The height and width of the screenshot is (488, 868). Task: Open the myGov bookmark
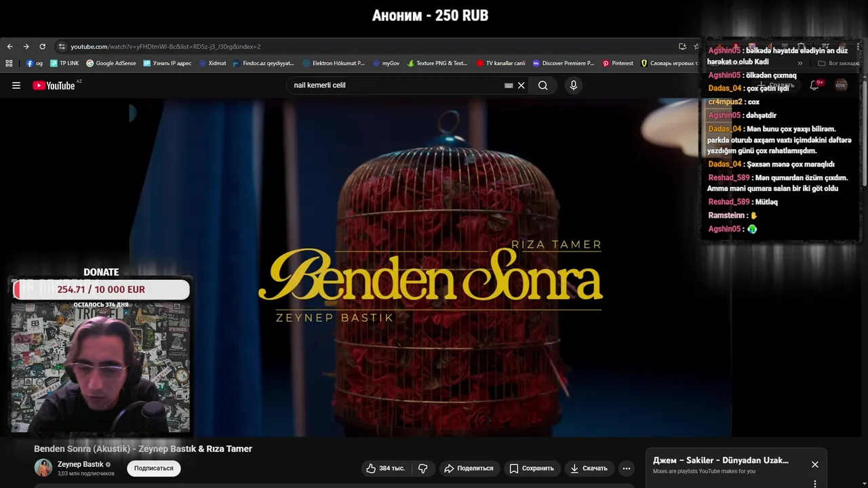click(x=387, y=63)
